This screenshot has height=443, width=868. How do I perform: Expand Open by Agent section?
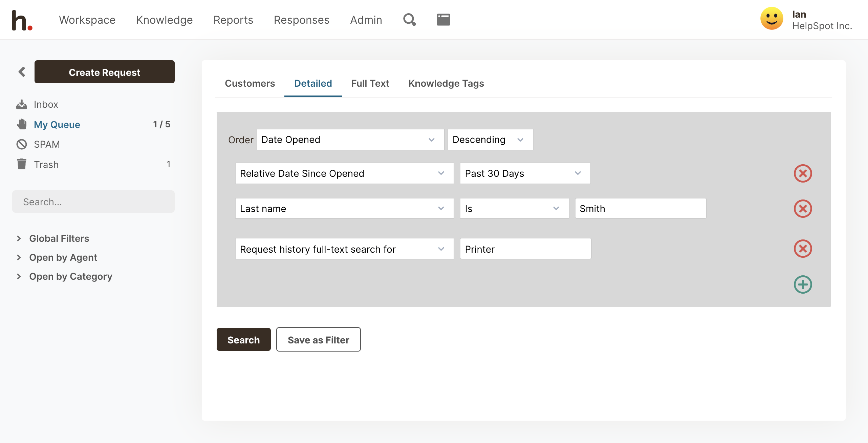pyautogui.click(x=63, y=257)
